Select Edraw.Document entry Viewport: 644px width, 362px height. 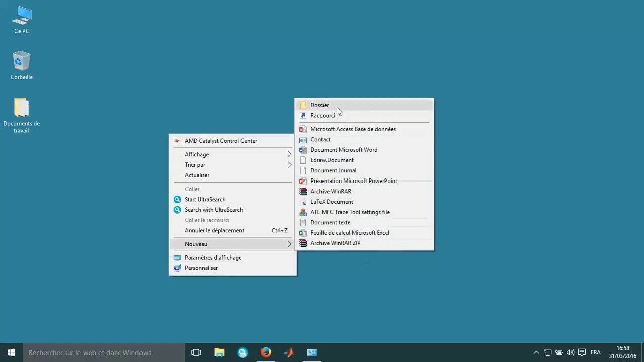[x=364, y=160]
